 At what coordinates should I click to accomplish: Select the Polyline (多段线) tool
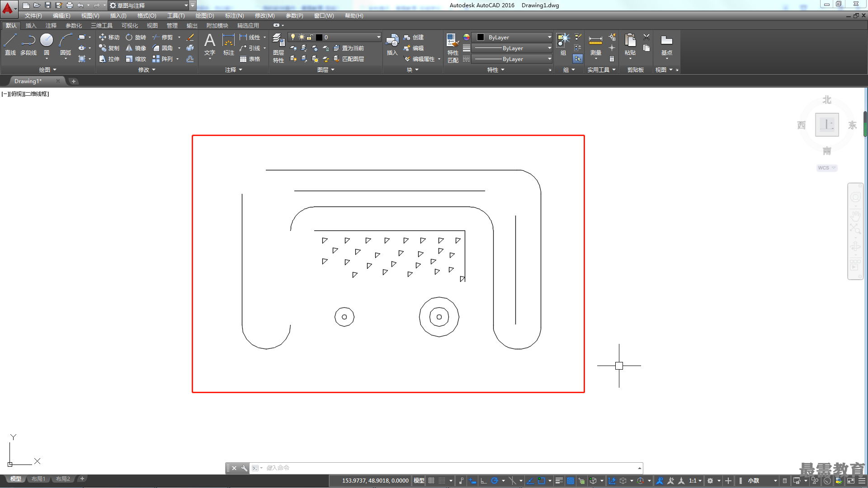[x=28, y=44]
